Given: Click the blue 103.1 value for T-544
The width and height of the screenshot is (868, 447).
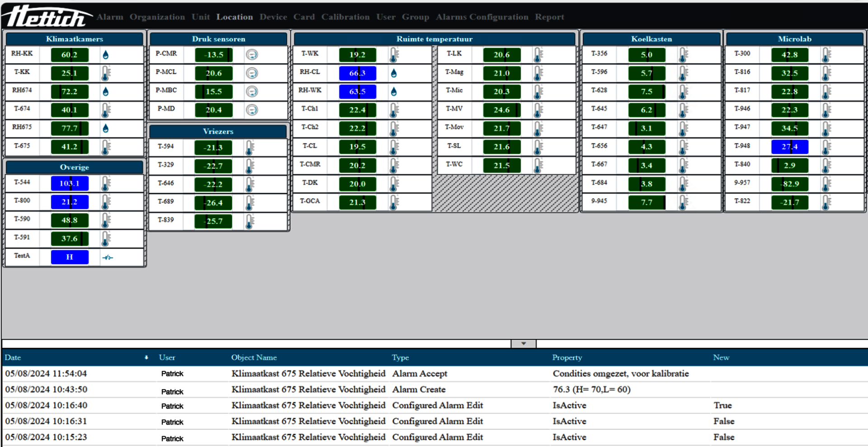Looking at the screenshot, I should coord(70,184).
